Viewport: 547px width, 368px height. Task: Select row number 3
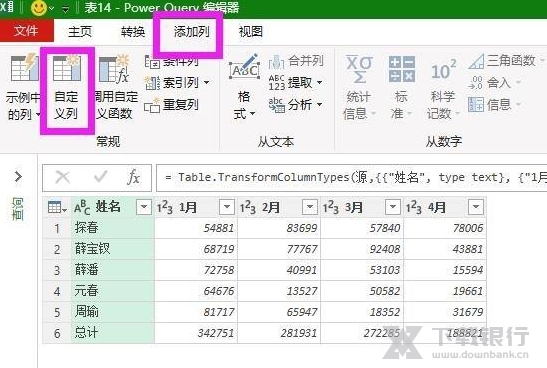point(57,270)
